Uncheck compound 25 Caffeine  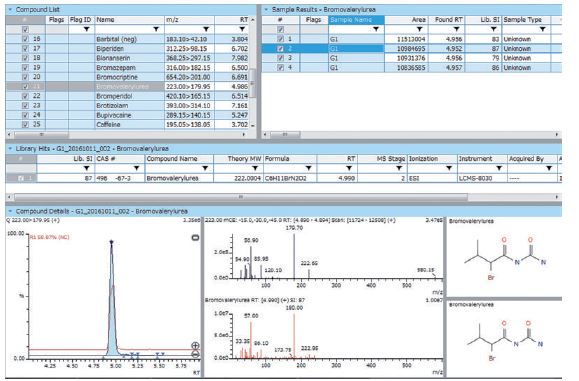pos(25,124)
